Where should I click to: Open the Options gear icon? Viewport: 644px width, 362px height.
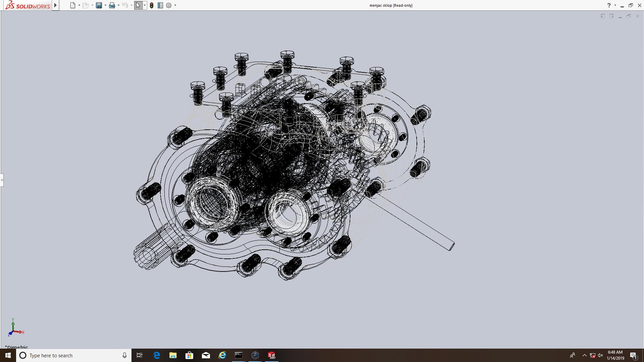click(169, 5)
